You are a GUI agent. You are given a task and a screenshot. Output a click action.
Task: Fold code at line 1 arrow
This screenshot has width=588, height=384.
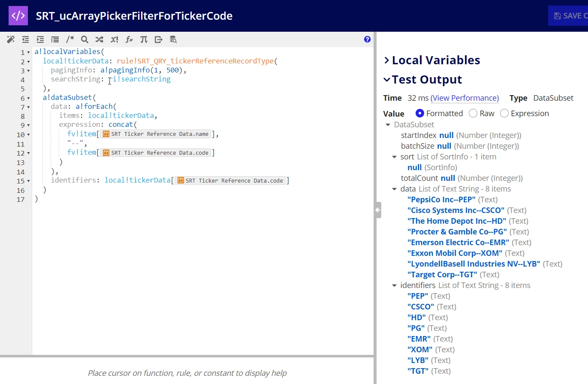(29, 52)
